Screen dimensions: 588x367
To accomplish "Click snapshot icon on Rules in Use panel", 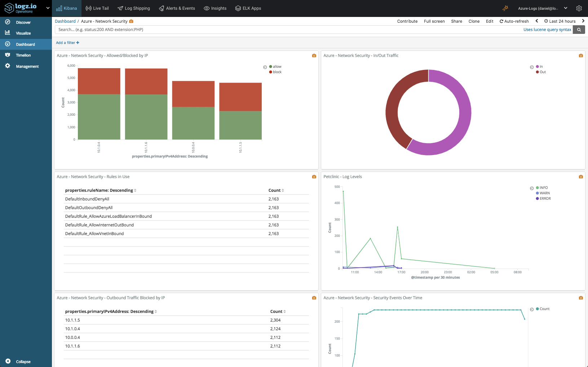I will coord(314,177).
